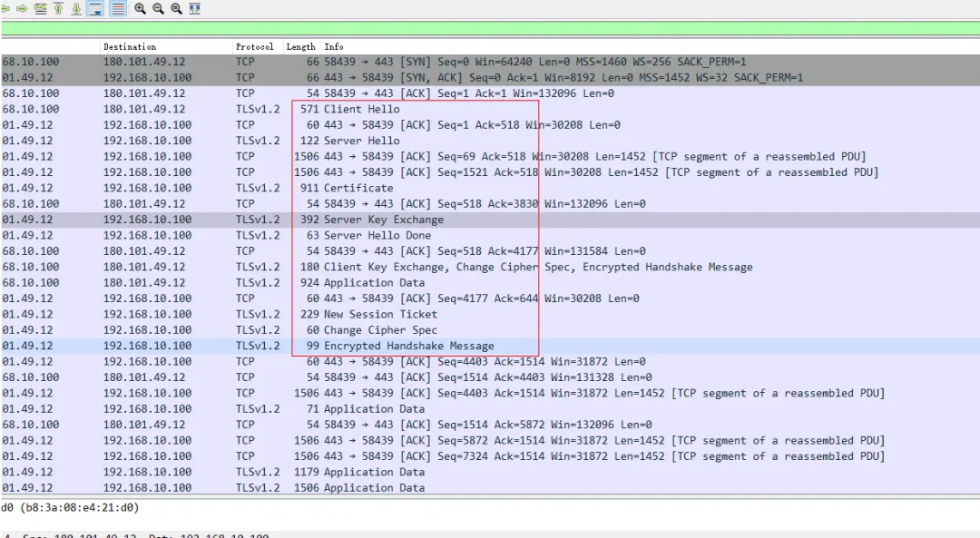This screenshot has height=538, width=980.
Task: Jump to the first packet
Action: (x=58, y=8)
